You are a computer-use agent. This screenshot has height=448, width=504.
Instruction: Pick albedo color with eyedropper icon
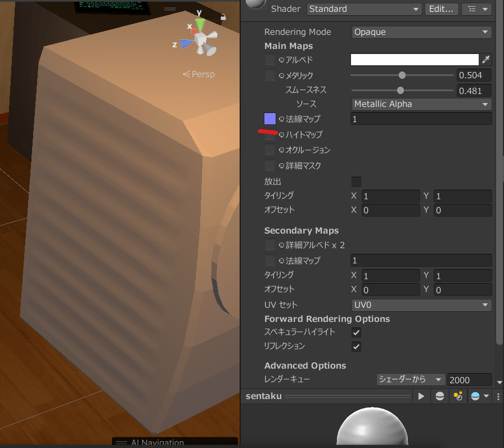pyautogui.click(x=485, y=60)
